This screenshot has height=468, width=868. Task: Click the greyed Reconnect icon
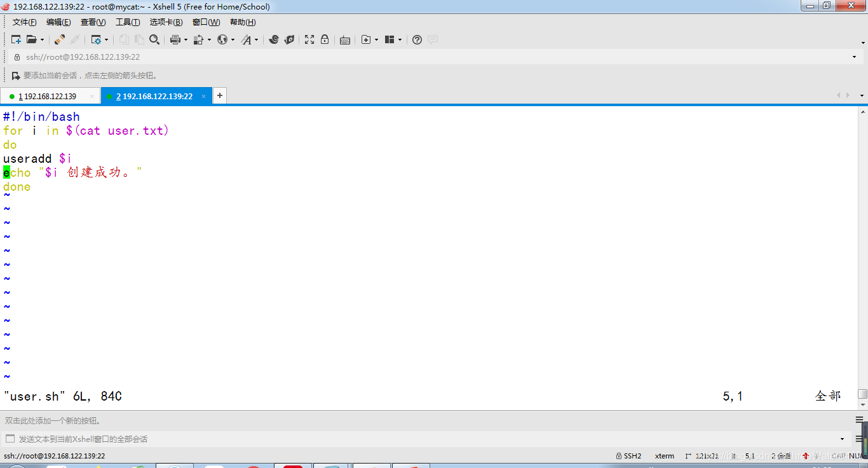pos(74,39)
